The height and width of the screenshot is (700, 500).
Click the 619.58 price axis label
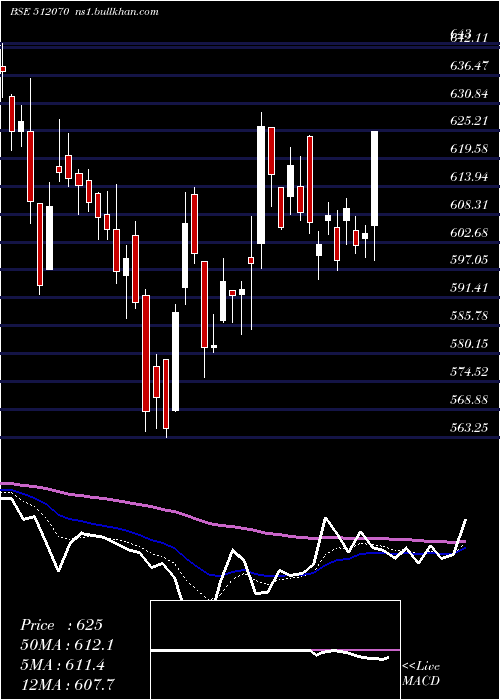click(x=469, y=149)
